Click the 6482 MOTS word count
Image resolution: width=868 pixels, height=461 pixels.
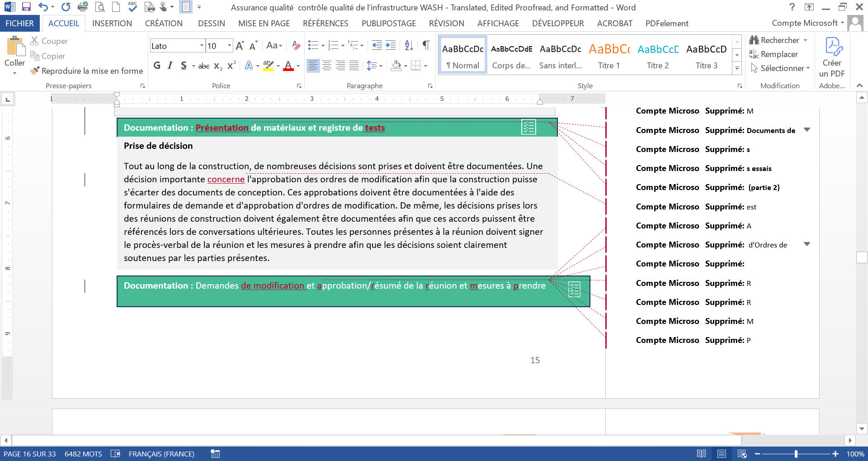83,454
